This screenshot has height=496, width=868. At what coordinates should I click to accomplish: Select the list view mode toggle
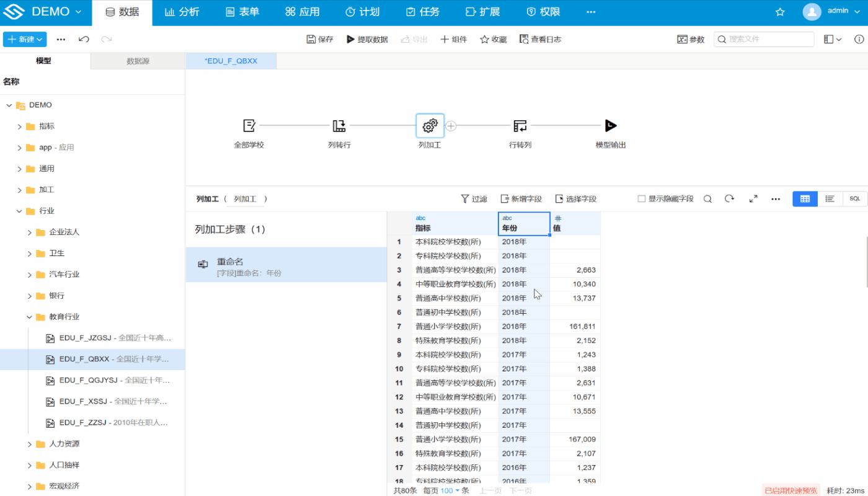830,198
